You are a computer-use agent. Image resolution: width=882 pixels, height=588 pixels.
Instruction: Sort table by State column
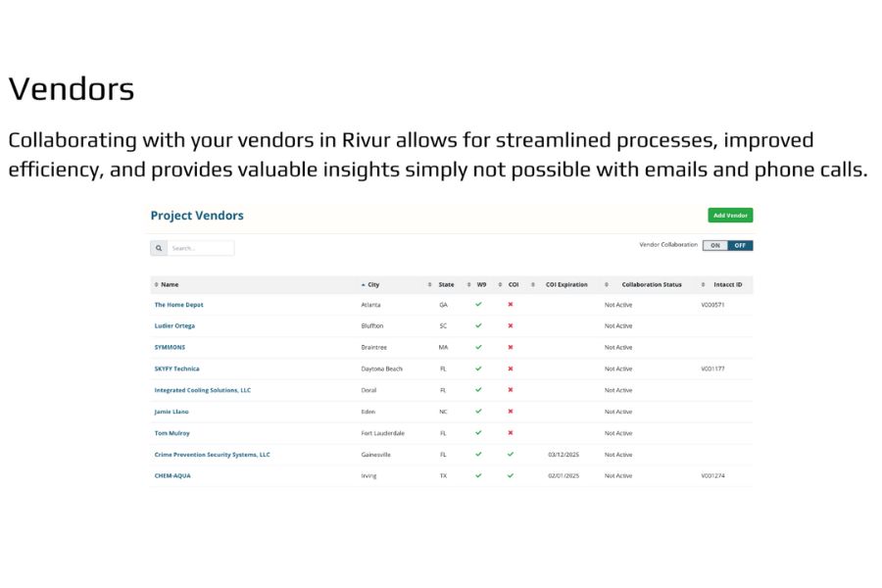446,284
